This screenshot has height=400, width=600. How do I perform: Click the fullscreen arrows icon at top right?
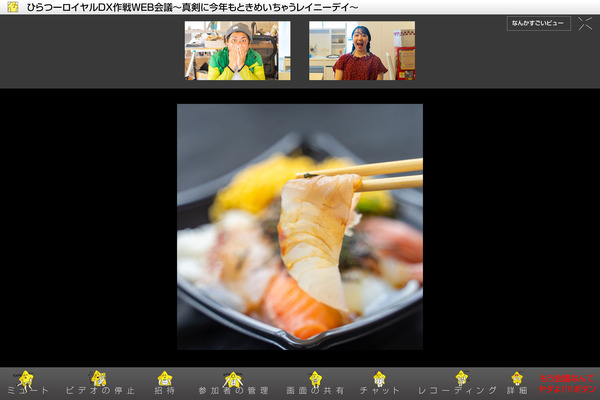coord(585,24)
